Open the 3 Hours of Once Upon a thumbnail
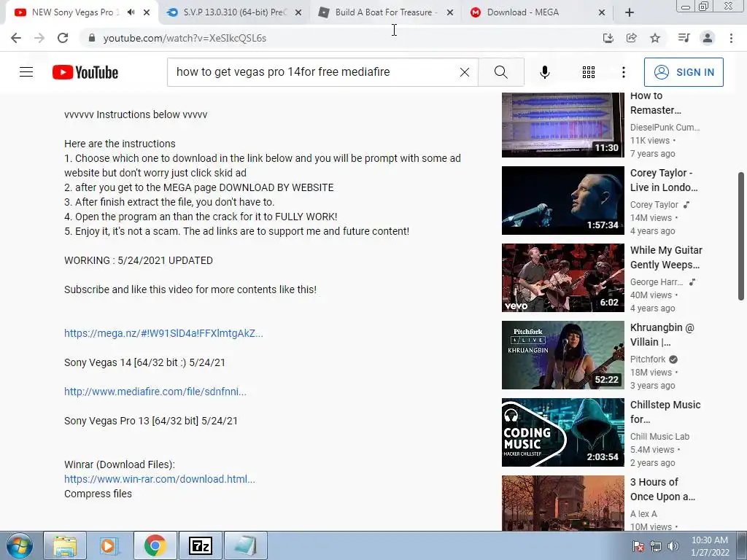The image size is (747, 560). pyautogui.click(x=562, y=503)
